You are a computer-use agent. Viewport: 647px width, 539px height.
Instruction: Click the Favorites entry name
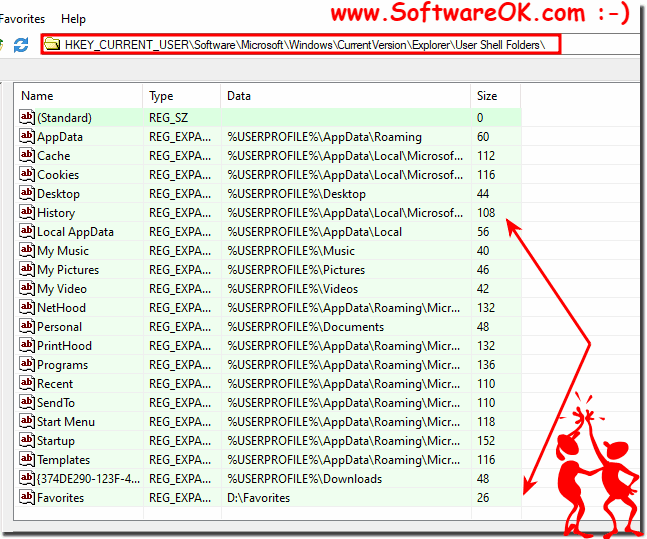[60, 498]
